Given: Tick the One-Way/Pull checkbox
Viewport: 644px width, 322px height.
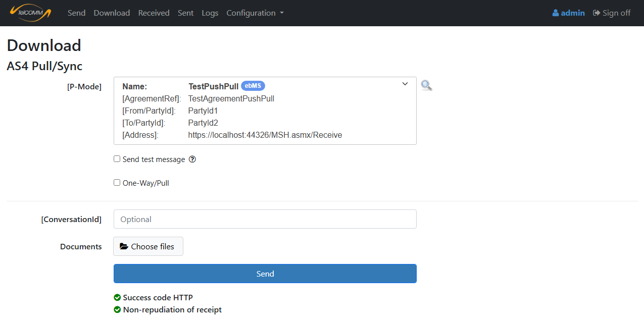Looking at the screenshot, I should (x=117, y=183).
